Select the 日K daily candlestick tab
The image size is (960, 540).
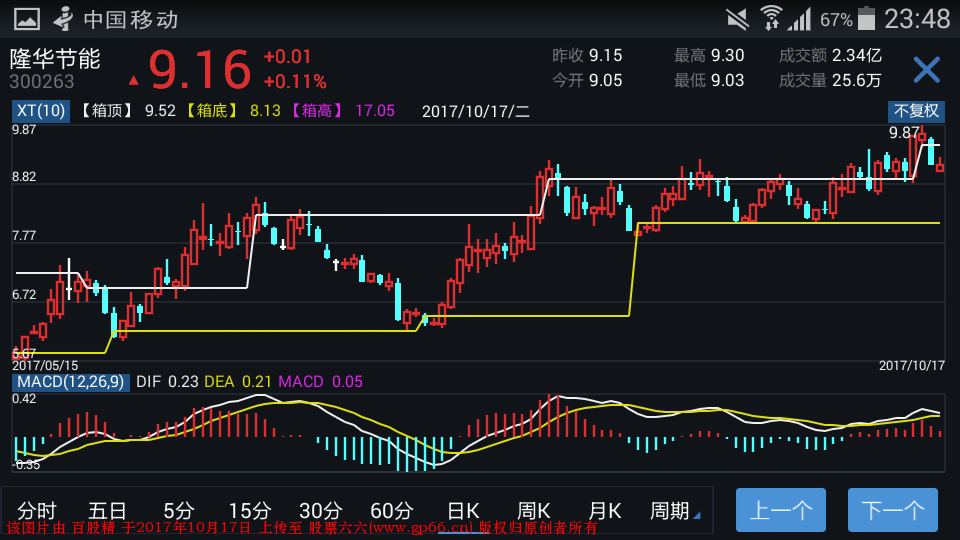[x=463, y=511]
